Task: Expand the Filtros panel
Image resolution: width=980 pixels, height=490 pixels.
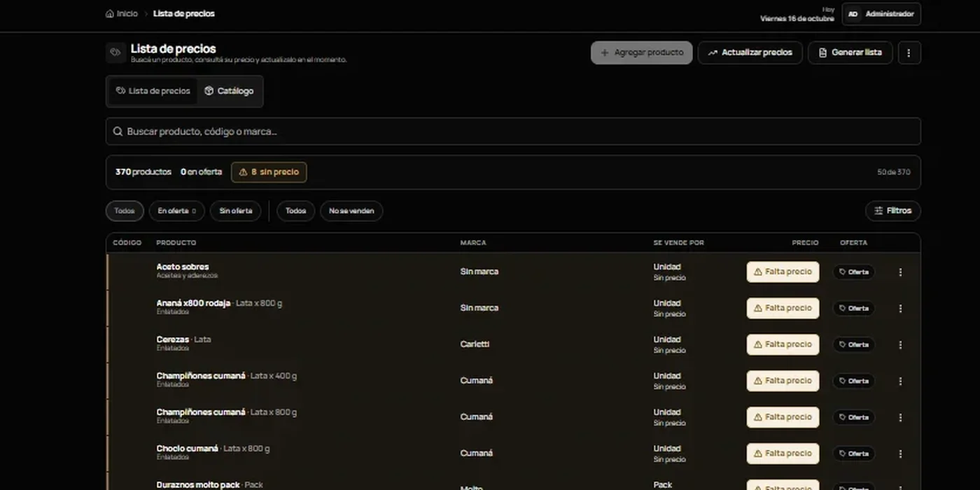Action: tap(892, 211)
